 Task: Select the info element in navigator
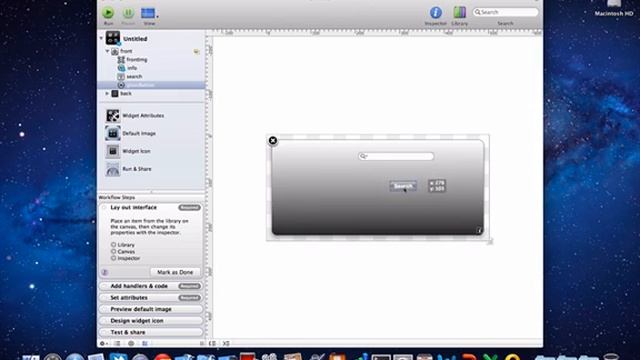coord(151,68)
